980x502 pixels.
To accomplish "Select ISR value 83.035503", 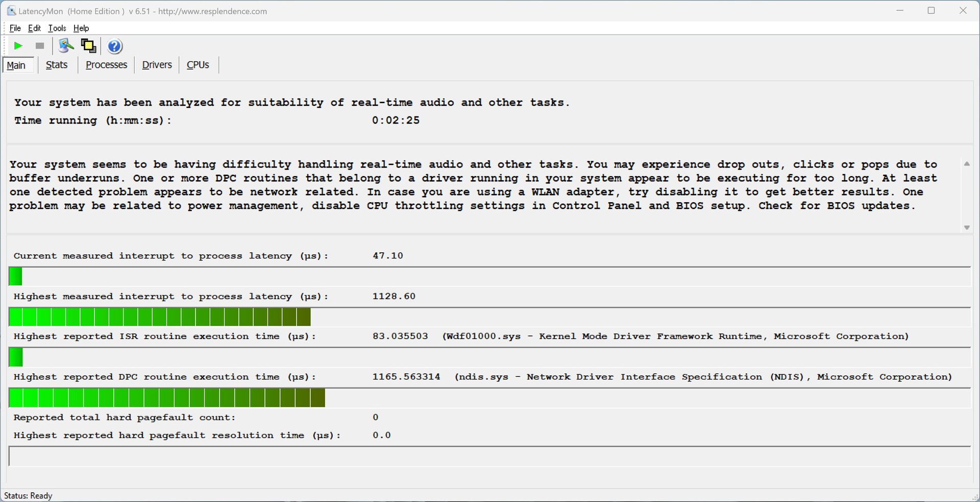I will [400, 337].
